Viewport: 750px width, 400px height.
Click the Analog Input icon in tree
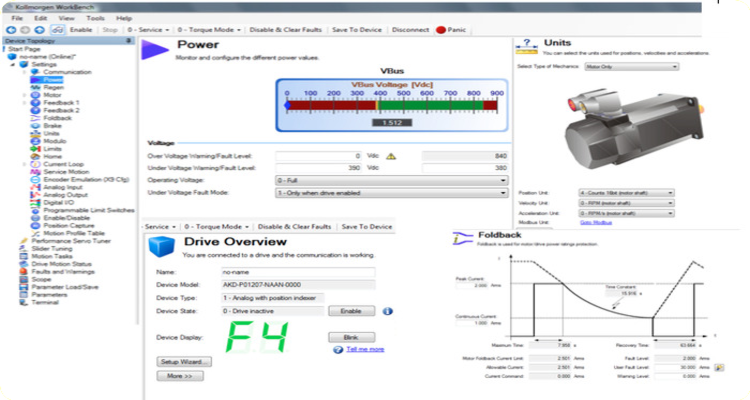(x=35, y=187)
